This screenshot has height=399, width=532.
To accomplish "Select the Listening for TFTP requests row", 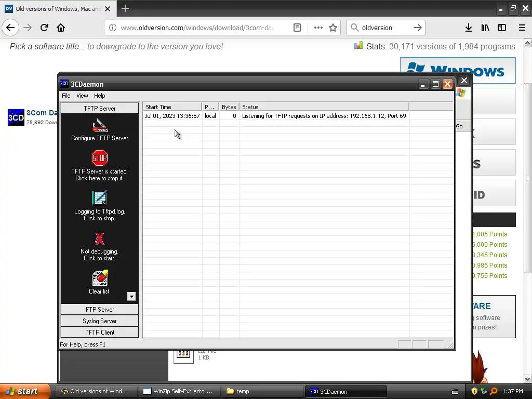I will [x=298, y=116].
